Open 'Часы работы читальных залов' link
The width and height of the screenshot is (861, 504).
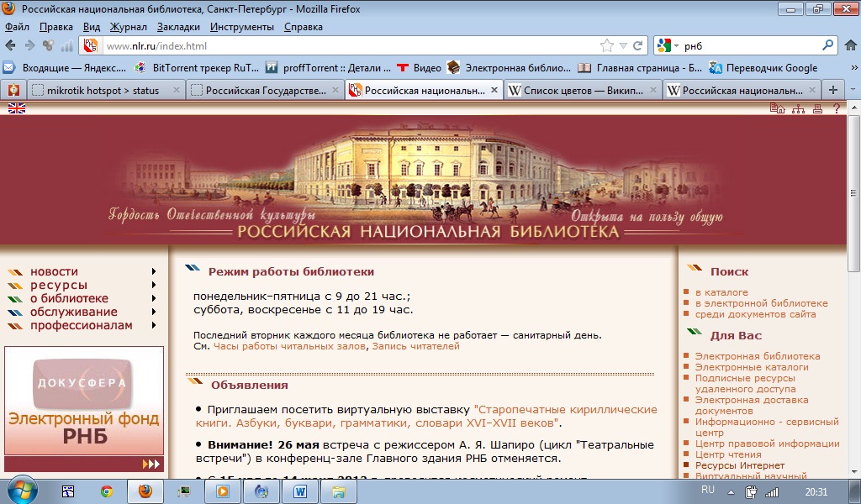289,346
